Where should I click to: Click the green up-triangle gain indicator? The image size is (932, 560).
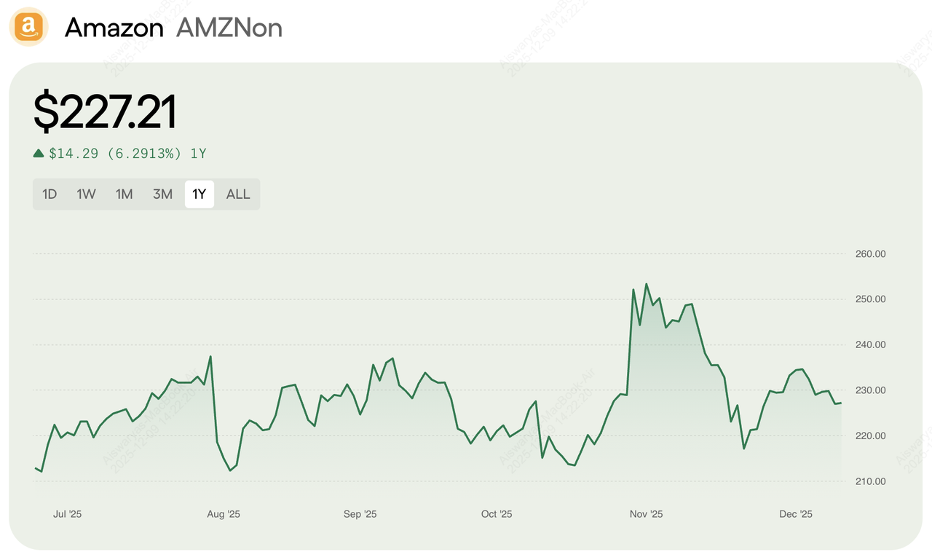[x=39, y=153]
